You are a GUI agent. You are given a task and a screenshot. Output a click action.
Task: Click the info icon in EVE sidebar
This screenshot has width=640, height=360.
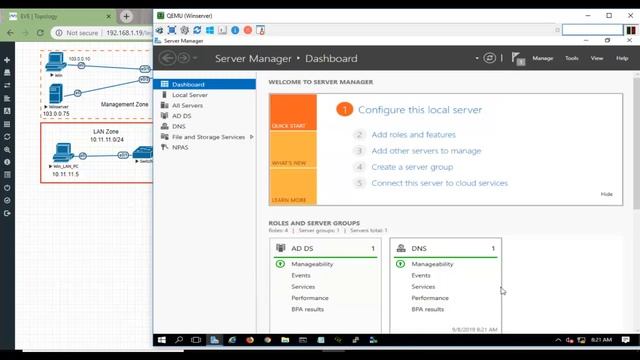7,162
